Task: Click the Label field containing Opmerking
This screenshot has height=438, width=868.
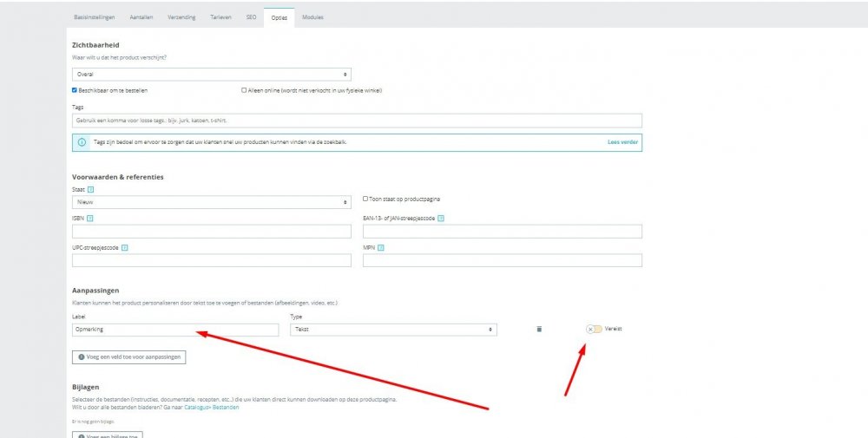Action: coord(175,330)
